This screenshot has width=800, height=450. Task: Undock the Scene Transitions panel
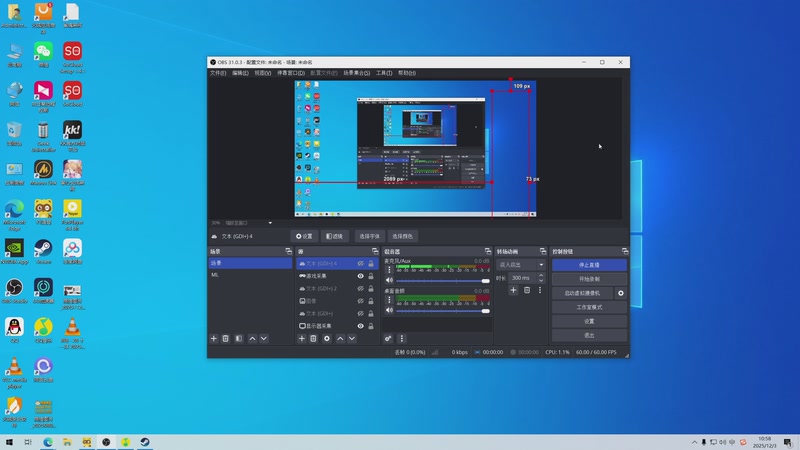coord(543,251)
